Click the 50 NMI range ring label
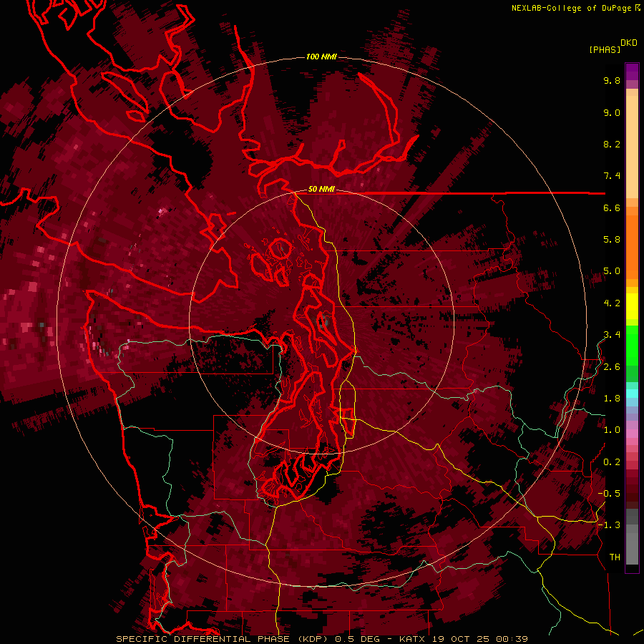 point(321,190)
